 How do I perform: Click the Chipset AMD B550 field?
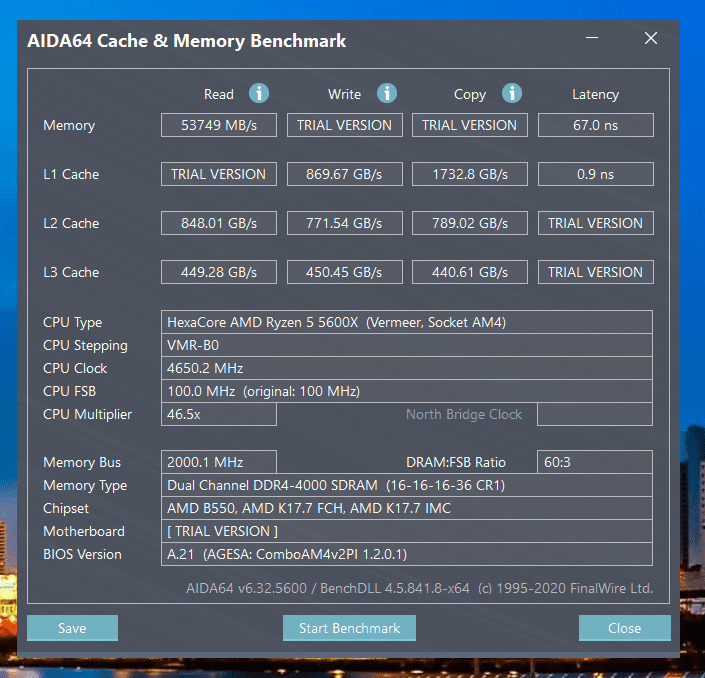407,508
